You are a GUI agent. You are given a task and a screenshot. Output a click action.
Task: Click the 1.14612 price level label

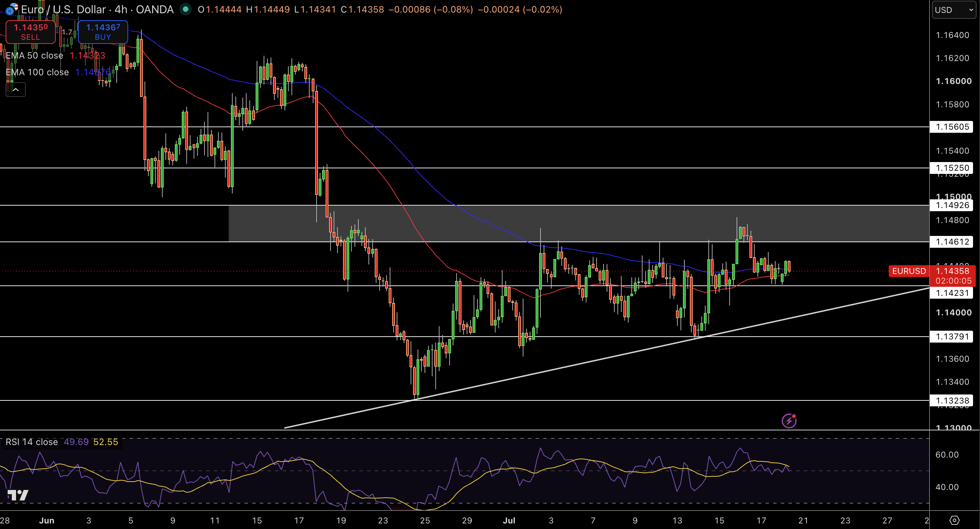tap(951, 242)
